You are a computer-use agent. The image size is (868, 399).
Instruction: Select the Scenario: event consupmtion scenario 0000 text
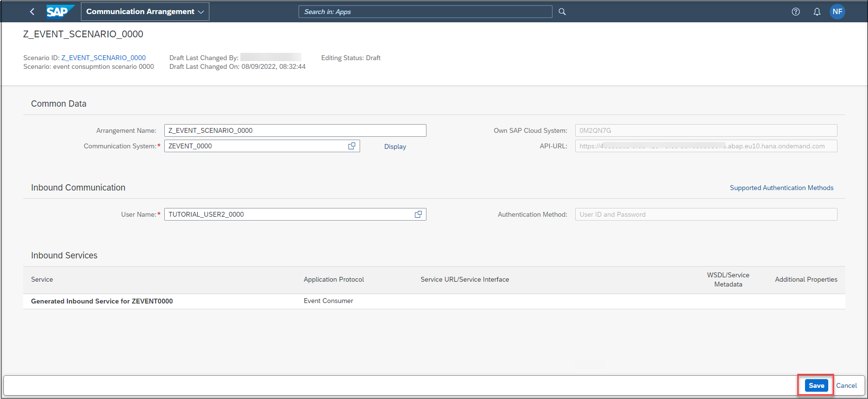89,66
